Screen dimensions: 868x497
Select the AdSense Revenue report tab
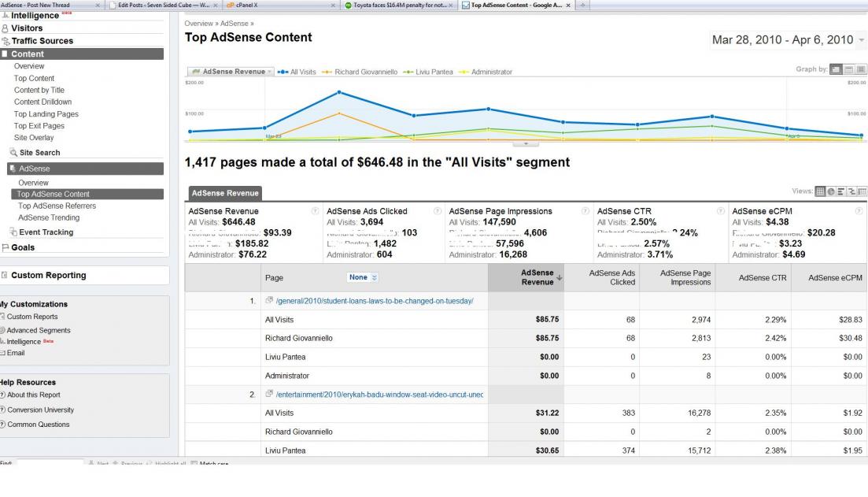point(225,193)
